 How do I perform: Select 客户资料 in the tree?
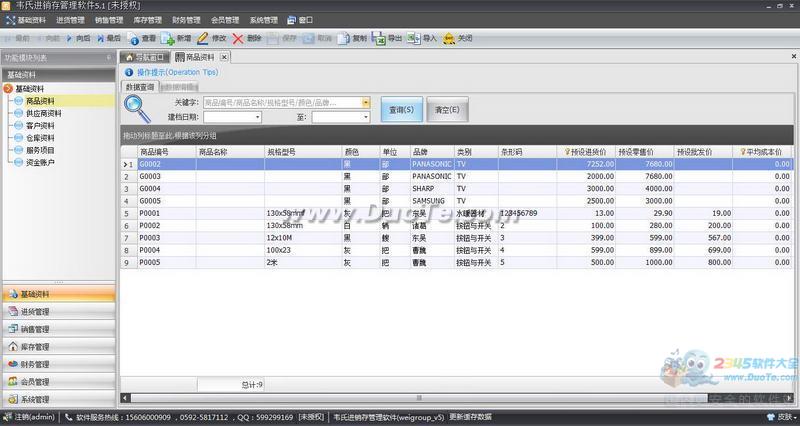pos(40,126)
